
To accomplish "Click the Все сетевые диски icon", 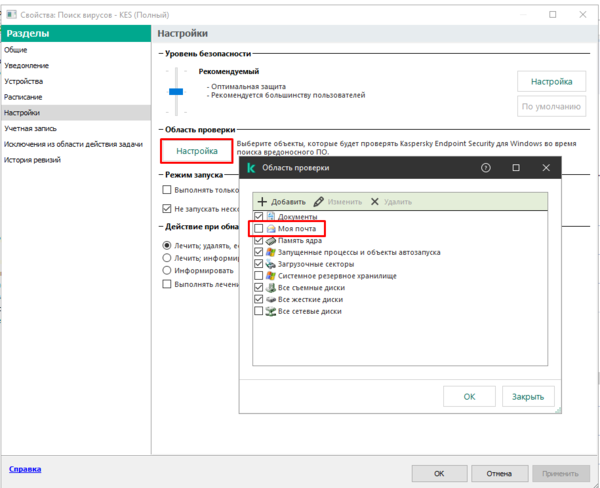I will [x=271, y=311].
